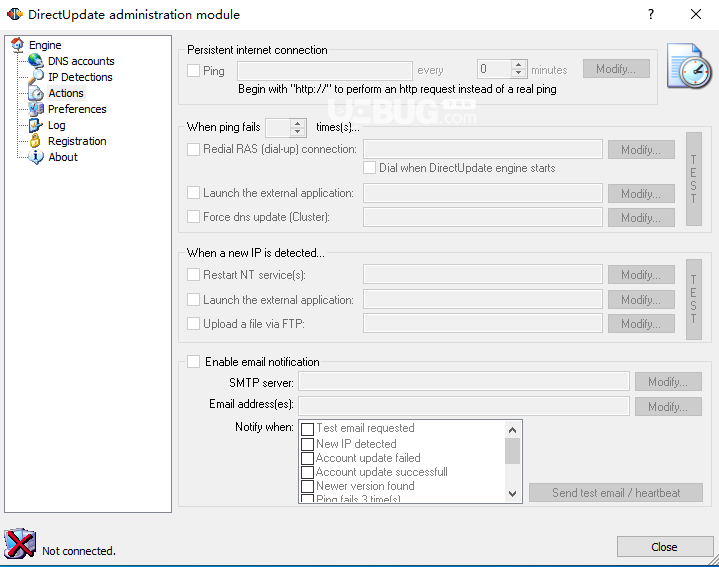The height and width of the screenshot is (567, 719).
Task: Click the Engine tree icon
Action: click(17, 45)
